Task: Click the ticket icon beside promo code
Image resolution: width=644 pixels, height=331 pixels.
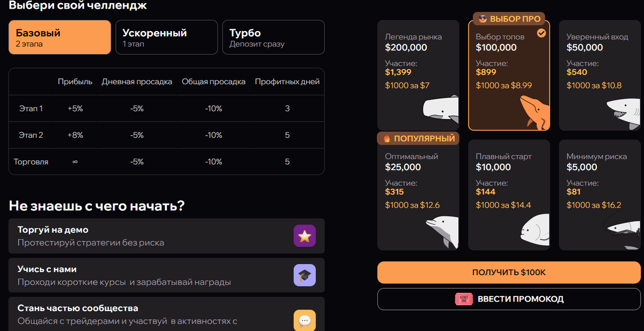Action: 463,299
